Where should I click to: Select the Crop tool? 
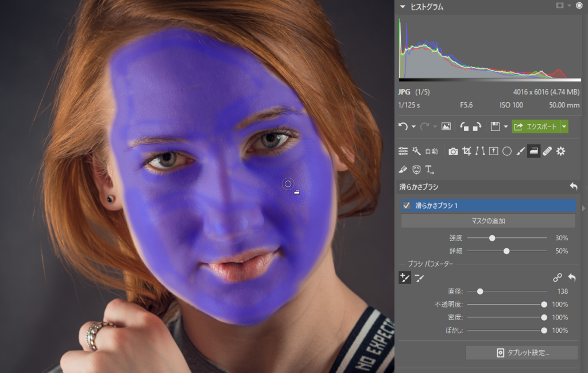(x=467, y=151)
